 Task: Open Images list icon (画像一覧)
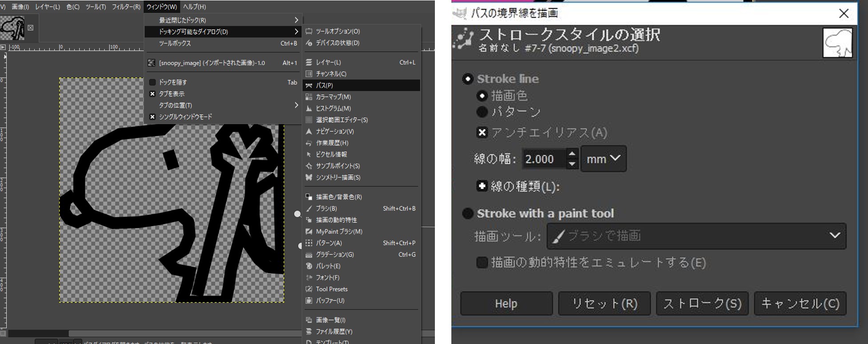[x=309, y=320]
